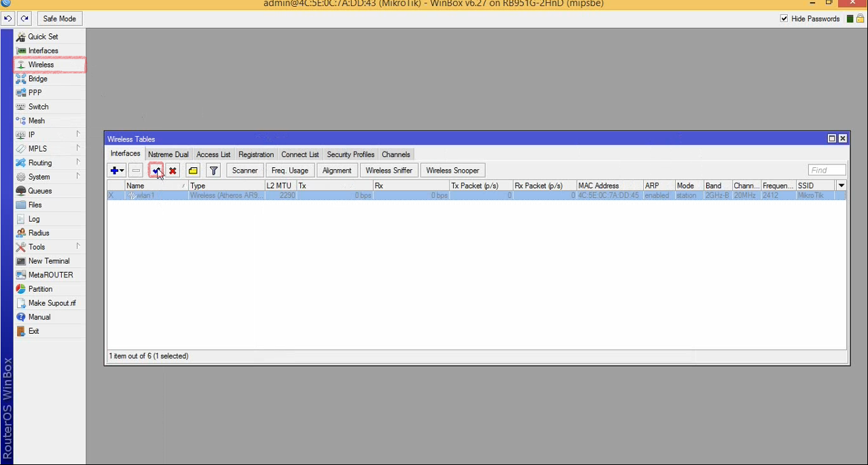Click the Undo arrow icon
The height and width of the screenshot is (465, 868).
point(9,18)
